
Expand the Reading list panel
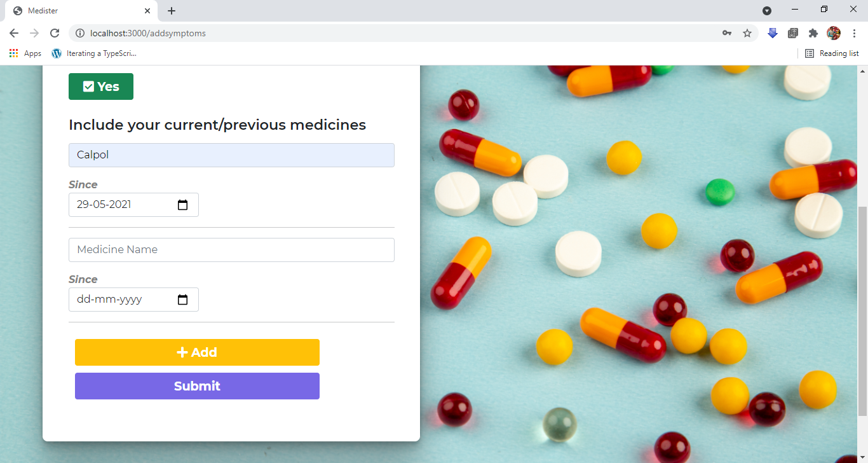pyautogui.click(x=832, y=53)
